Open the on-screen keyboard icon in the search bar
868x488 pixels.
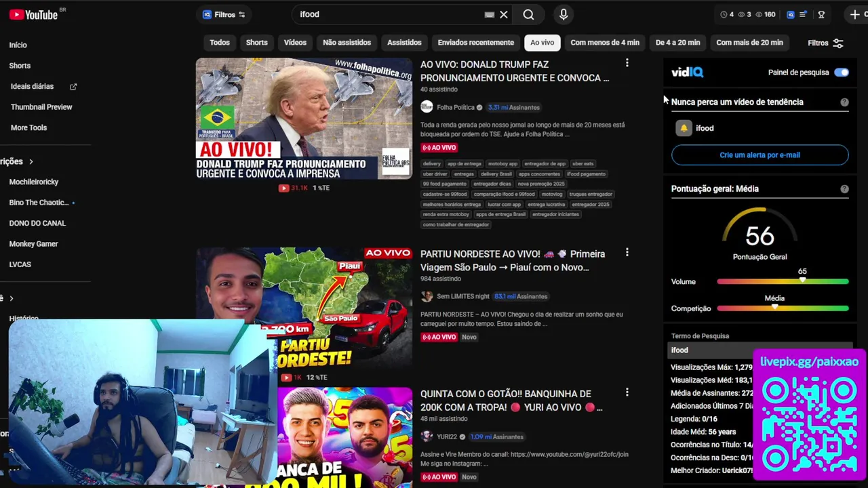click(x=489, y=14)
